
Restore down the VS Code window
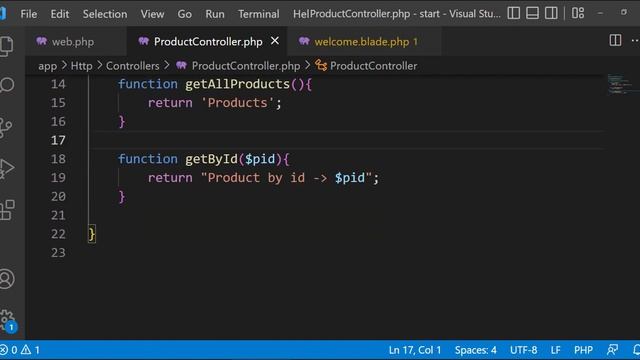624,13
